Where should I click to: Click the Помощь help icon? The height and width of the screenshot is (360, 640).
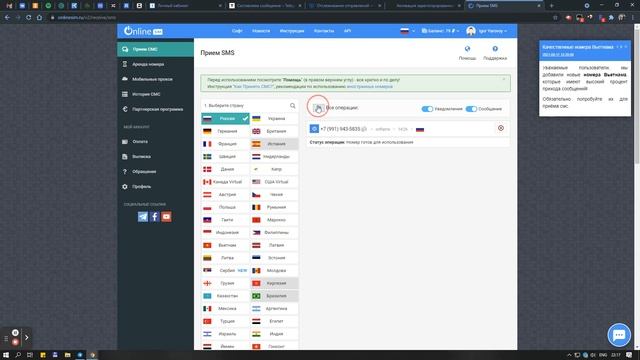pyautogui.click(x=467, y=49)
